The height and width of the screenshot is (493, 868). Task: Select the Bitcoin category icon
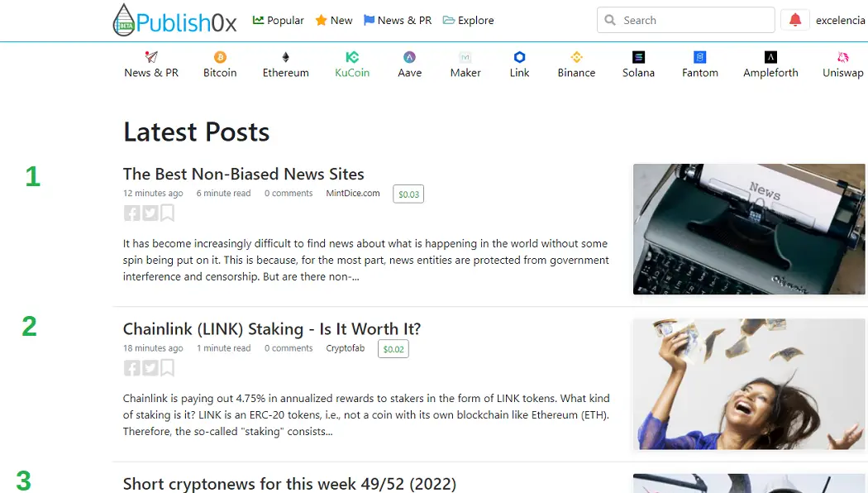pos(220,57)
